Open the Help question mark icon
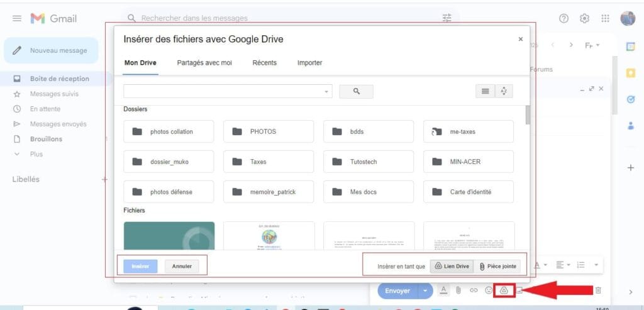This screenshot has height=310, width=644. [x=564, y=18]
